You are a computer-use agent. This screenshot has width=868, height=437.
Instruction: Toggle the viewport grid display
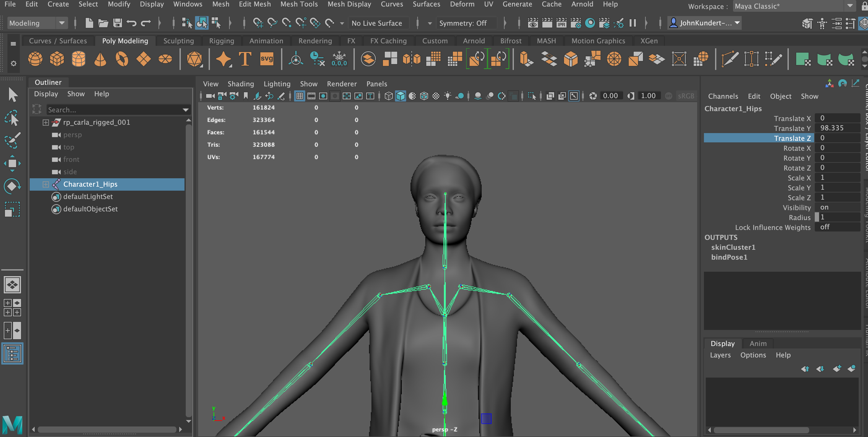[299, 96]
